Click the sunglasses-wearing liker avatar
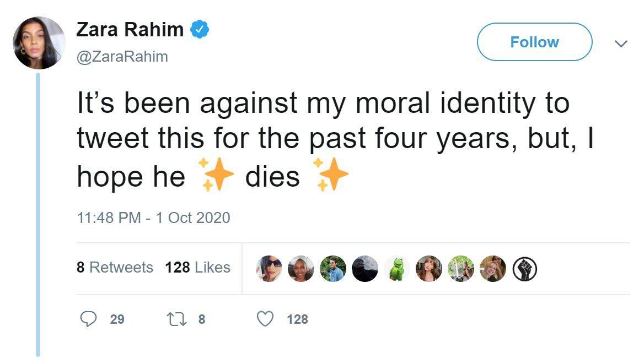This screenshot has height=359, width=644. pos(269,269)
